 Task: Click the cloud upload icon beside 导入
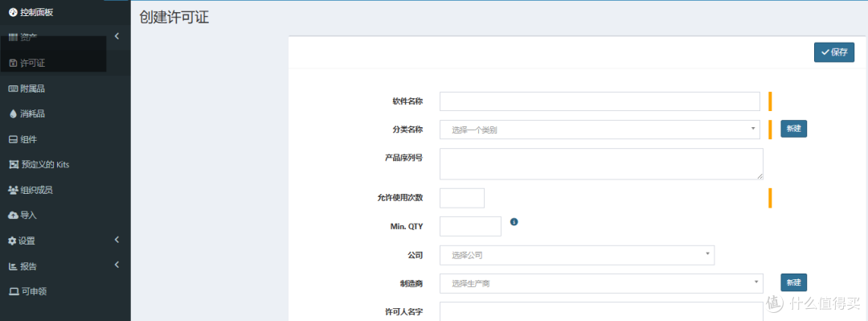[14, 215]
